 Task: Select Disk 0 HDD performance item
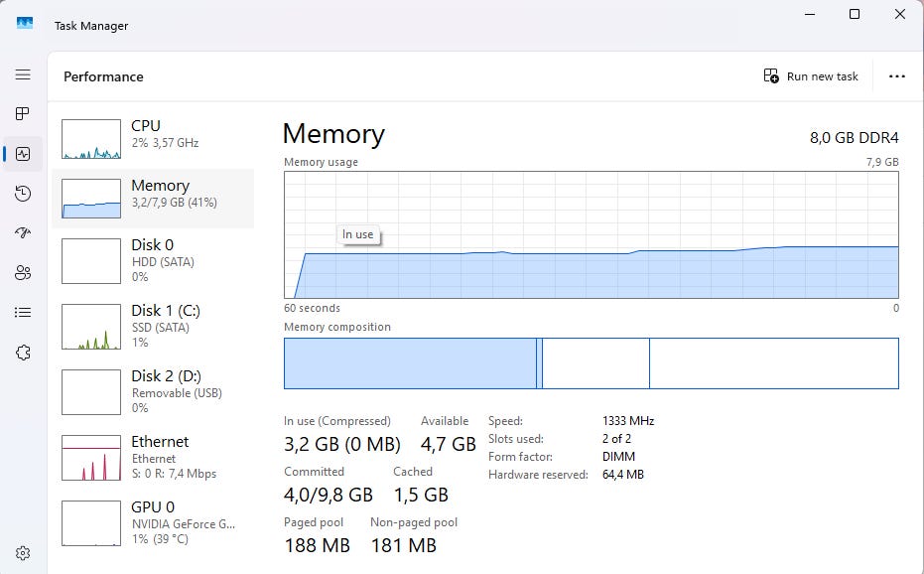(153, 261)
